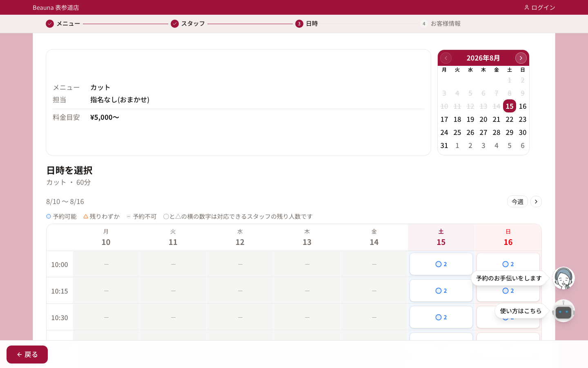Book the 10:00 slot on Saturday 15
Image resolution: width=588 pixels, height=368 pixels.
(441, 264)
